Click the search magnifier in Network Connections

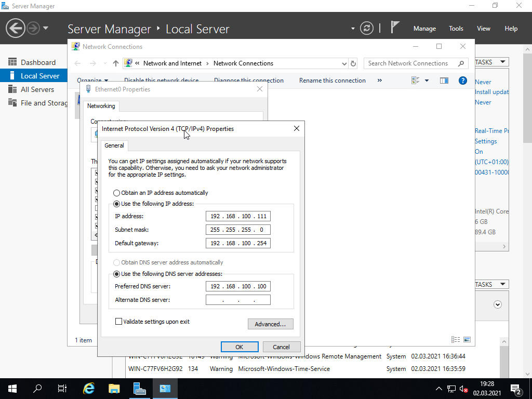(460, 63)
